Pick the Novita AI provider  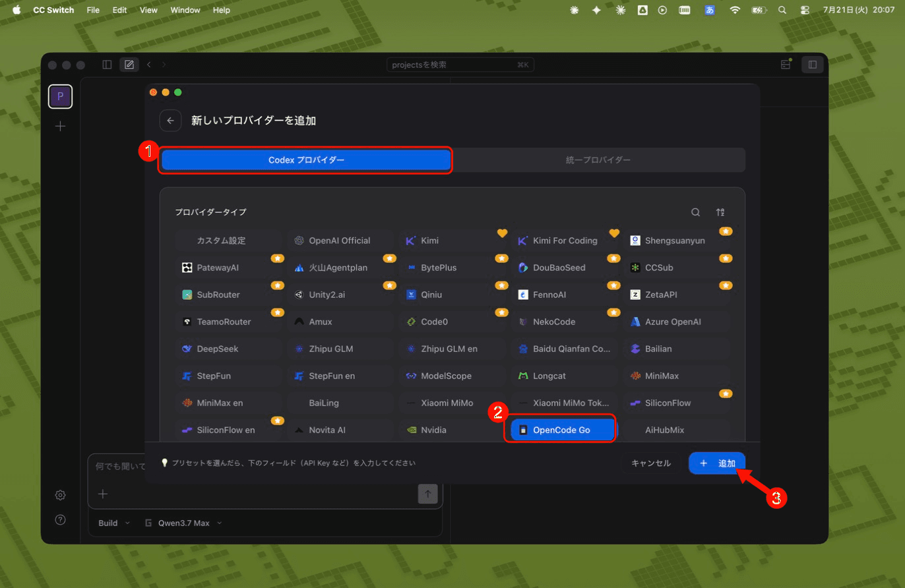pos(340,430)
